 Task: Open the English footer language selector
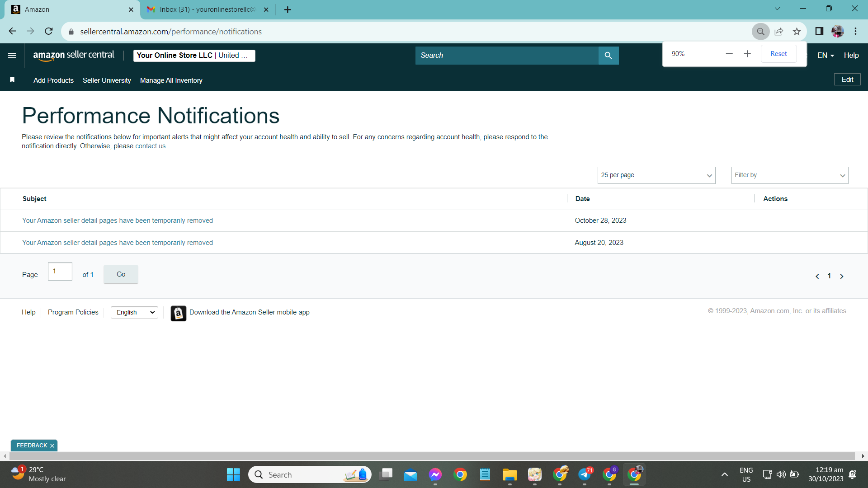pos(134,312)
